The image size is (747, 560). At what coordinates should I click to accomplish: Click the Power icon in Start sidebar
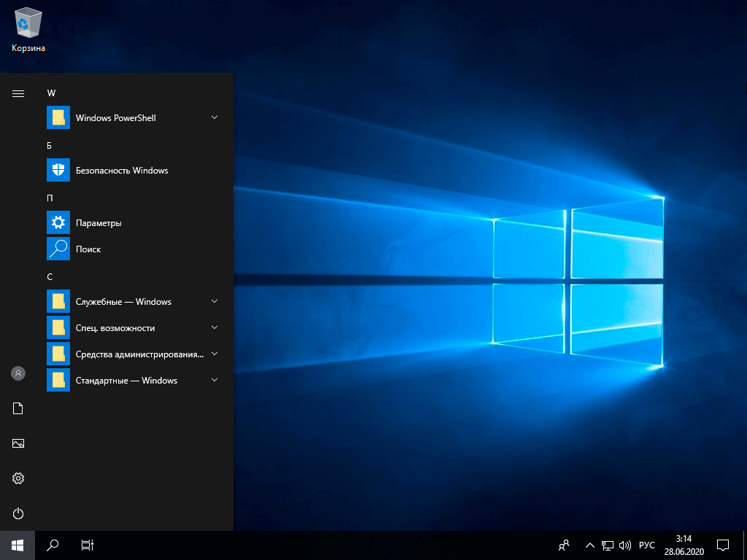tap(18, 513)
